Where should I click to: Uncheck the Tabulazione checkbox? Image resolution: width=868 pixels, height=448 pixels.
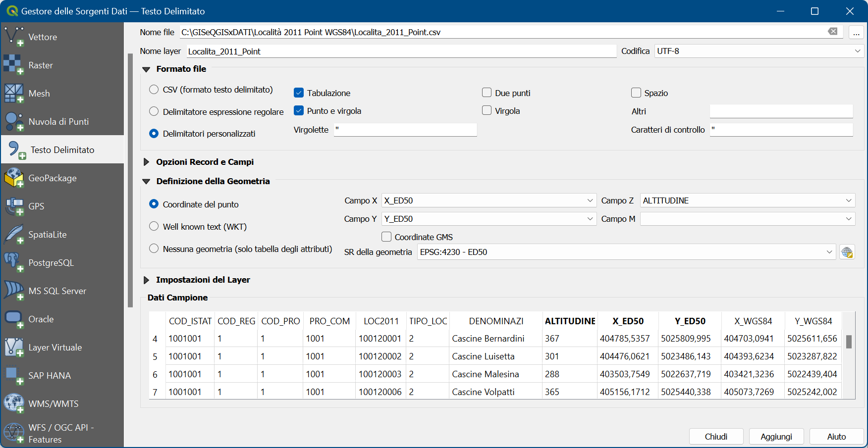[x=299, y=93]
